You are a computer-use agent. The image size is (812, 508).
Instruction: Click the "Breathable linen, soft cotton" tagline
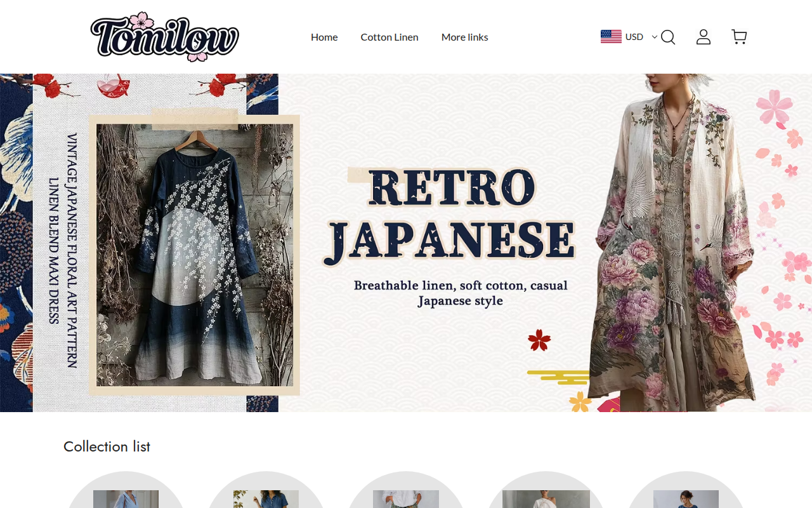click(x=461, y=293)
